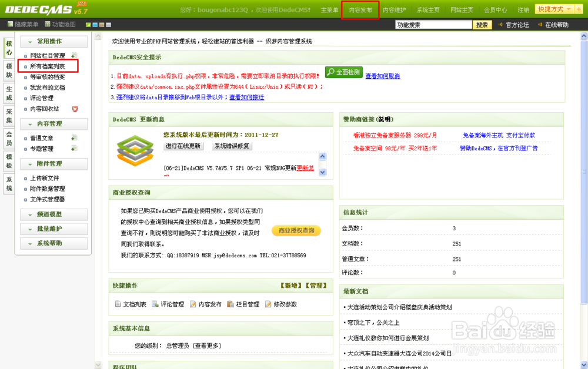Open 网站主页 from the top bar
This screenshot has height=369, width=588.
point(462,10)
